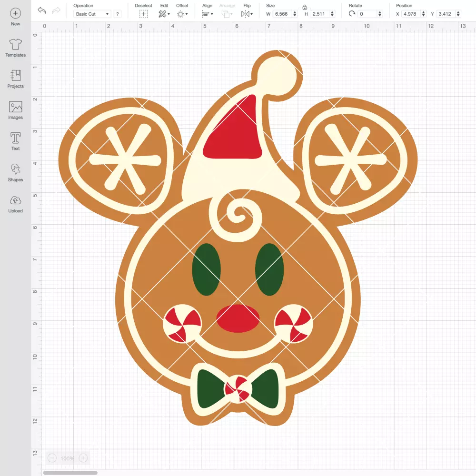476x476 pixels.
Task: Open the Upload panel
Action: click(x=16, y=204)
